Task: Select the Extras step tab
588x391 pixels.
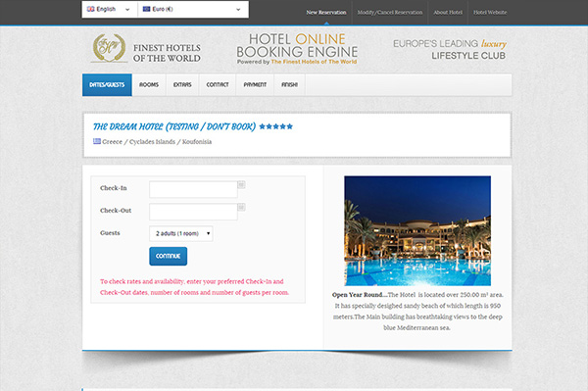Action: (x=182, y=84)
